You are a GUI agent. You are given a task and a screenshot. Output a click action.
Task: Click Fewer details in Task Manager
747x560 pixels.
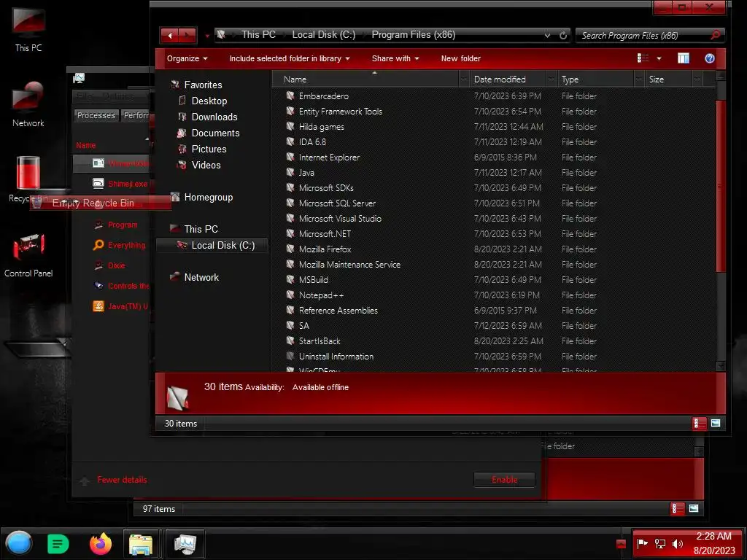[x=122, y=480]
